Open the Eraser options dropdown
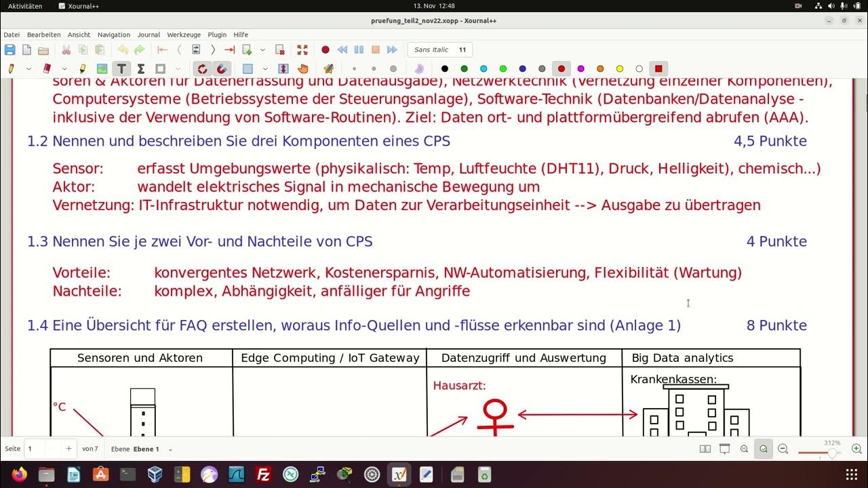Viewport: 868px width, 488px height. [x=64, y=68]
